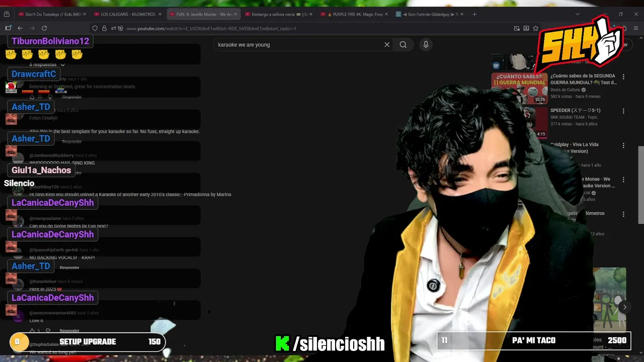This screenshot has width=644, height=362.
Task: Open @JamboreeBlackberry commenter profile
Action: pos(51,155)
